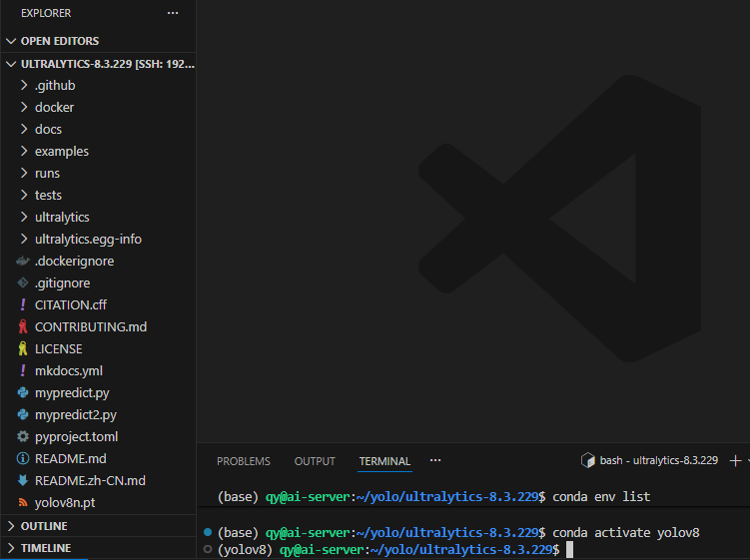Click the 'conda env list' command text
The height and width of the screenshot is (560, 750).
(x=601, y=497)
